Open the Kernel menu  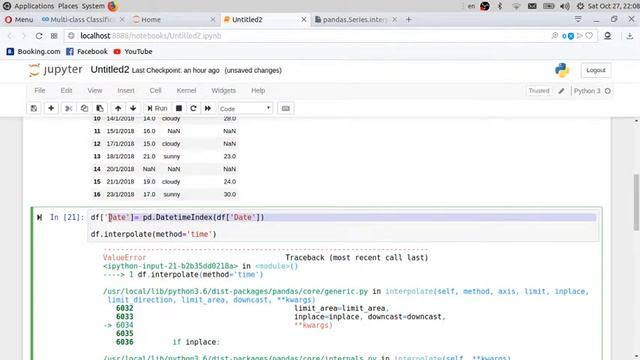[x=186, y=91]
